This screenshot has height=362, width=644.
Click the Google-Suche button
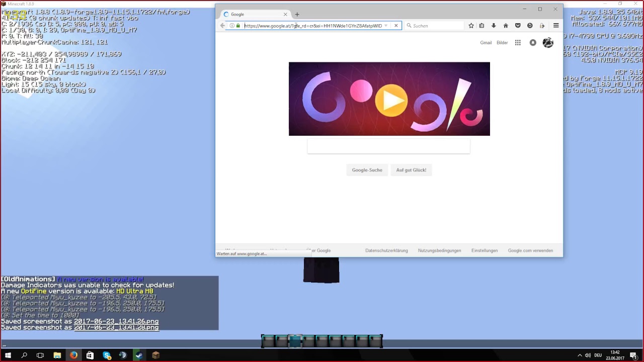pyautogui.click(x=367, y=170)
